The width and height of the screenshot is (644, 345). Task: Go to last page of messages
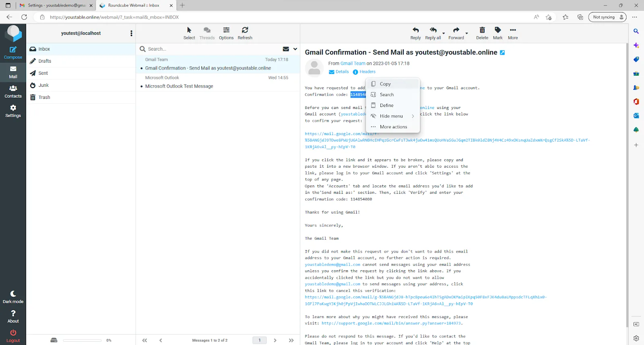291,340
